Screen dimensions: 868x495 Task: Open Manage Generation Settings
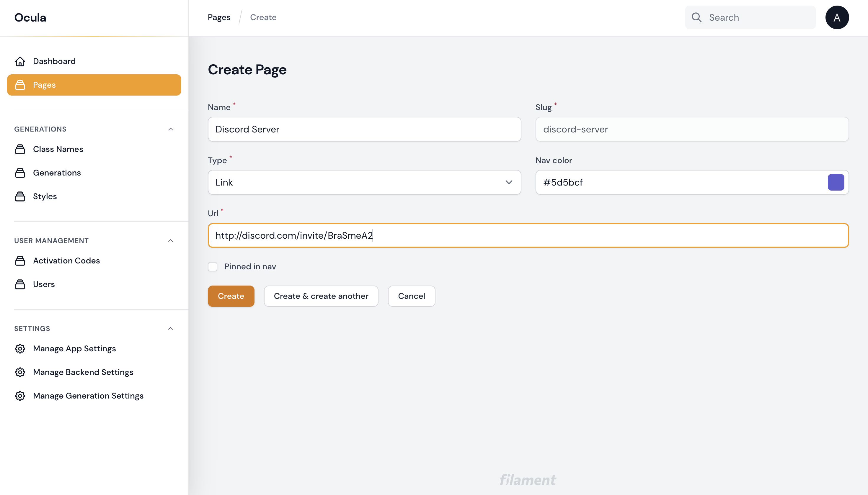pyautogui.click(x=94, y=396)
